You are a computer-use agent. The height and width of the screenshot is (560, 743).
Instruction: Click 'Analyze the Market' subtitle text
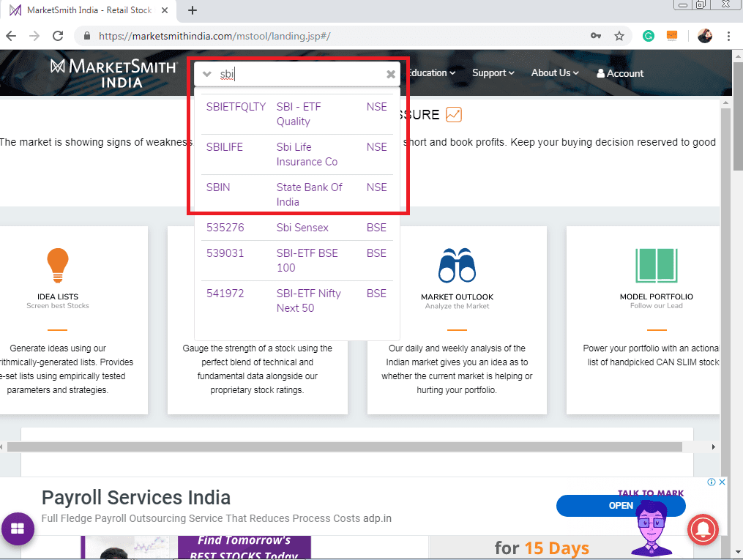click(x=457, y=306)
